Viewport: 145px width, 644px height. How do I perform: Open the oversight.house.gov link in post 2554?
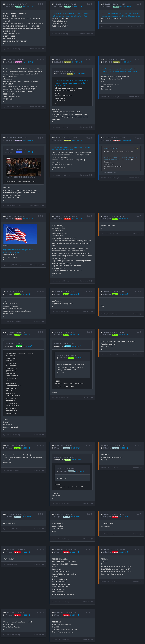pos(119,71)
